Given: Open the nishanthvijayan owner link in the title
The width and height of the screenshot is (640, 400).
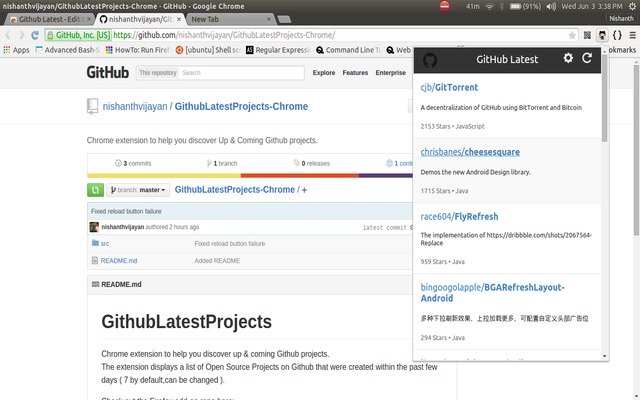Looking at the screenshot, I should pos(135,107).
